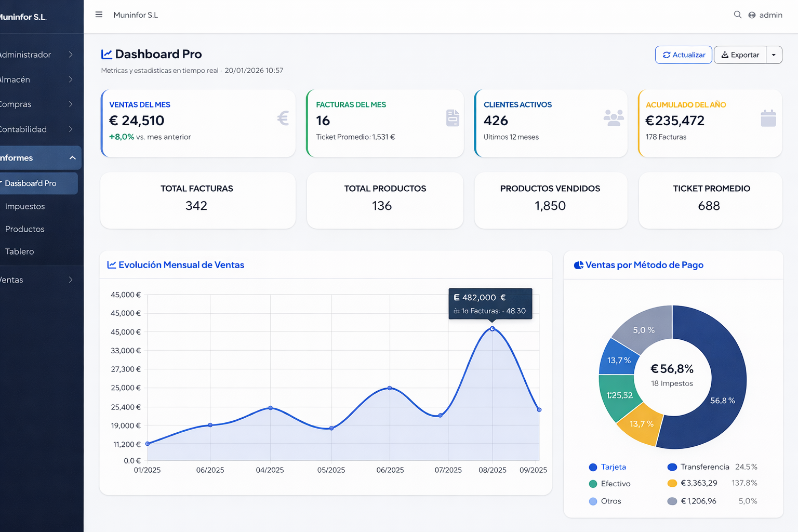Click the calendar icon on Acumulado del Año card

768,118
